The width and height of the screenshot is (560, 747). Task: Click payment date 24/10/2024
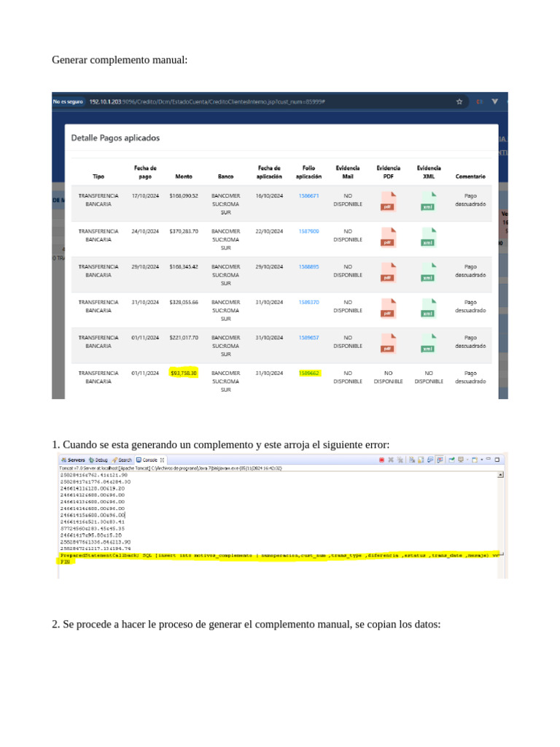(145, 231)
